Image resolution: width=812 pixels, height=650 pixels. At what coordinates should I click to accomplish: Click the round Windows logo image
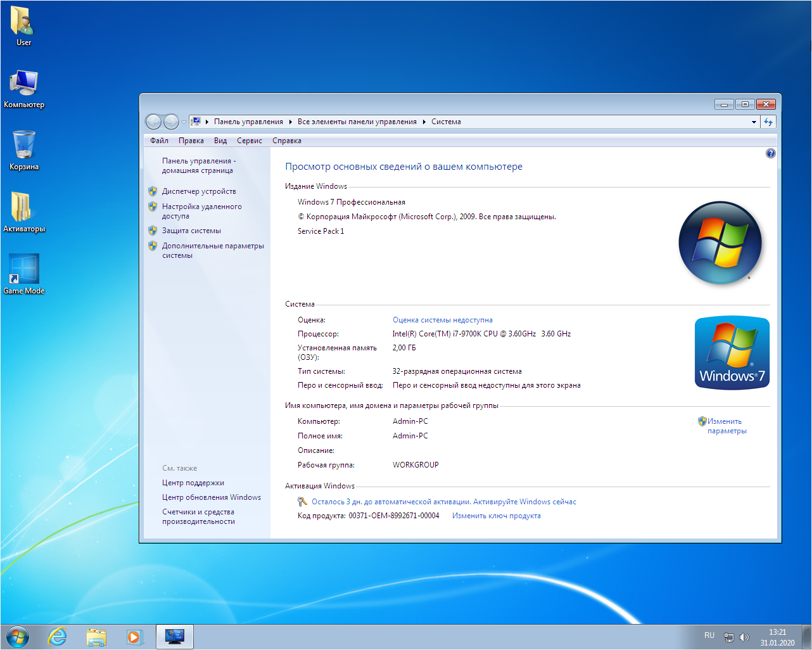(720, 243)
